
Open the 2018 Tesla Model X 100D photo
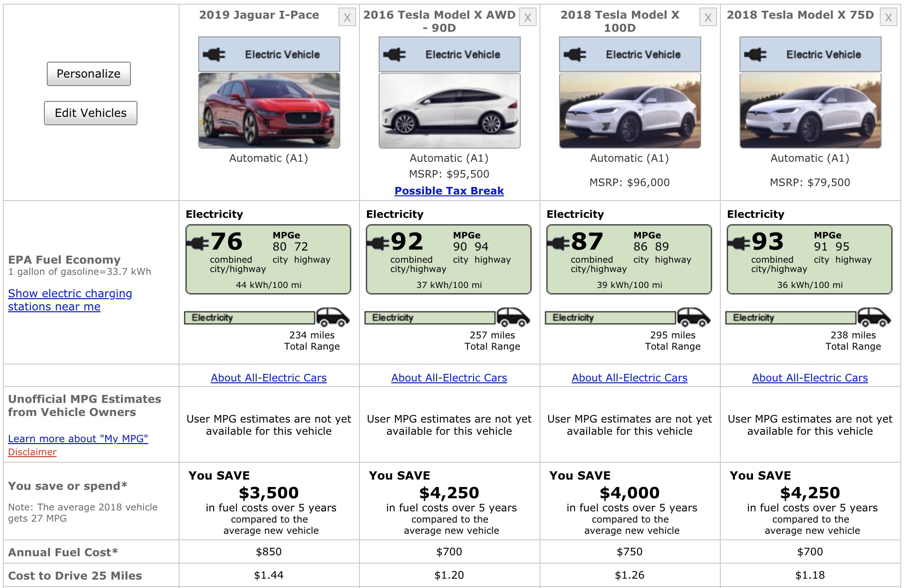click(x=630, y=111)
